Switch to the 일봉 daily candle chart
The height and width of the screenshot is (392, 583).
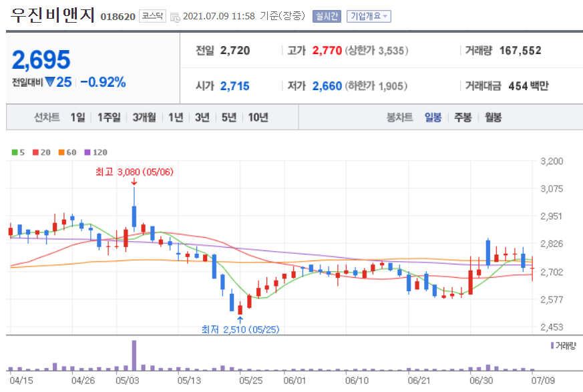click(433, 118)
